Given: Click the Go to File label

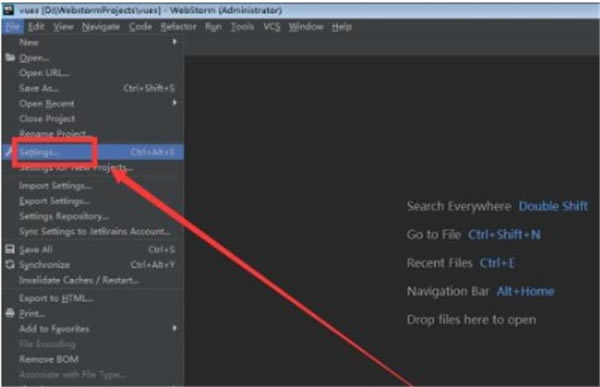Looking at the screenshot, I should point(434,234).
